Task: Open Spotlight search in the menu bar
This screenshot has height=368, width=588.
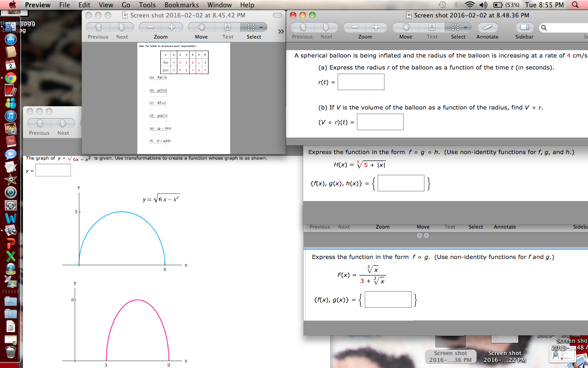Action: 575,5
